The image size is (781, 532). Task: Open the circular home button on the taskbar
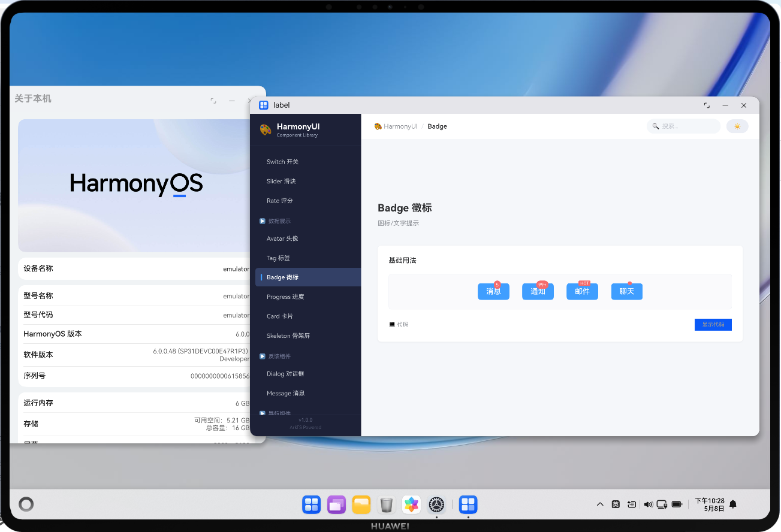(26, 504)
